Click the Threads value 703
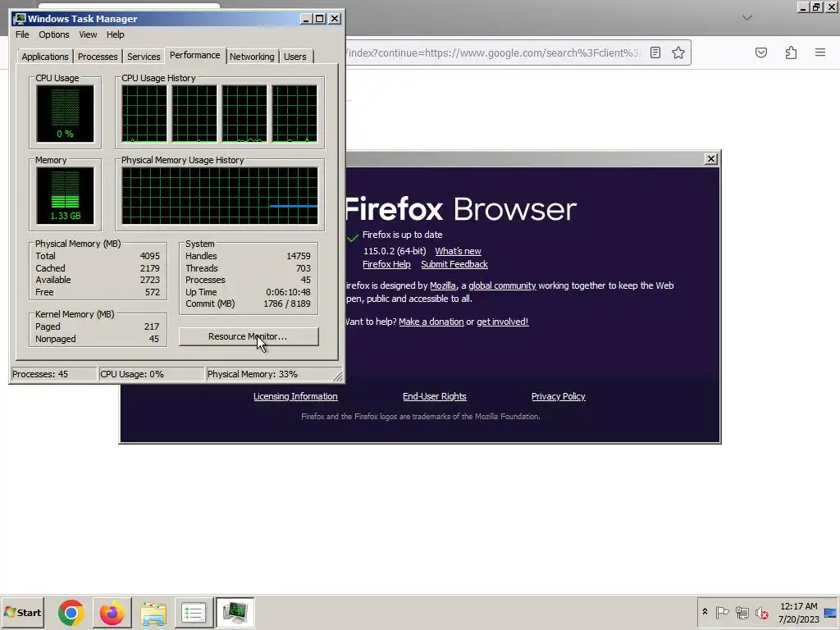 [x=304, y=268]
